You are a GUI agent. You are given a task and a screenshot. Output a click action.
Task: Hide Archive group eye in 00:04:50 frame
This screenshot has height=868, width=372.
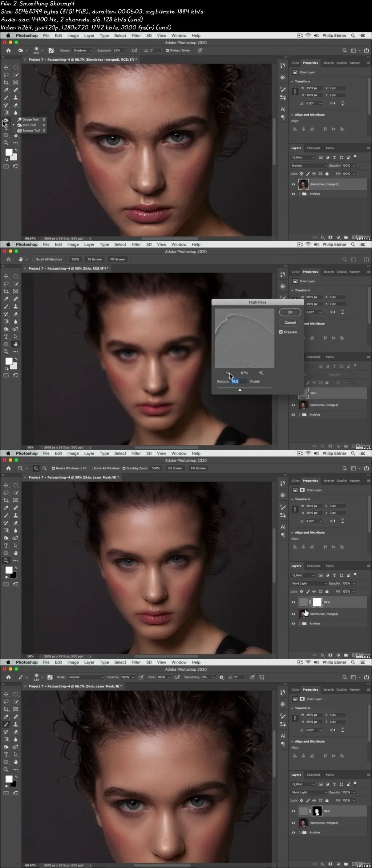pos(293,832)
